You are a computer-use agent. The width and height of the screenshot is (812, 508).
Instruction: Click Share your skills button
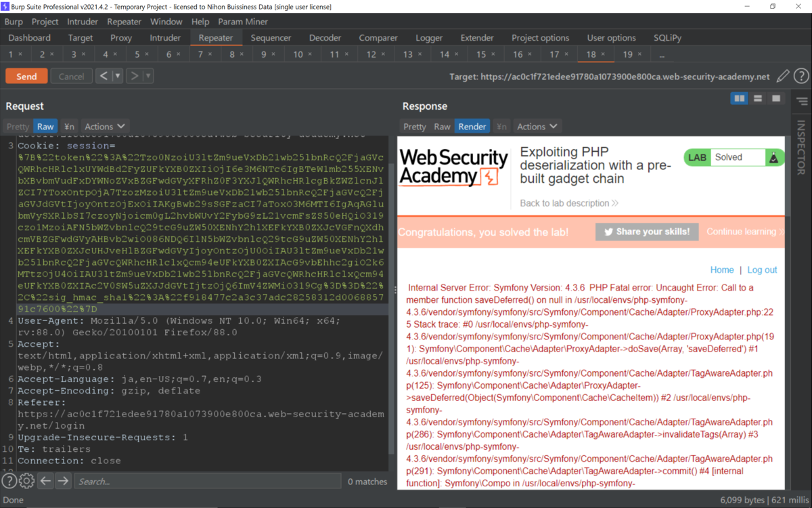(x=647, y=232)
